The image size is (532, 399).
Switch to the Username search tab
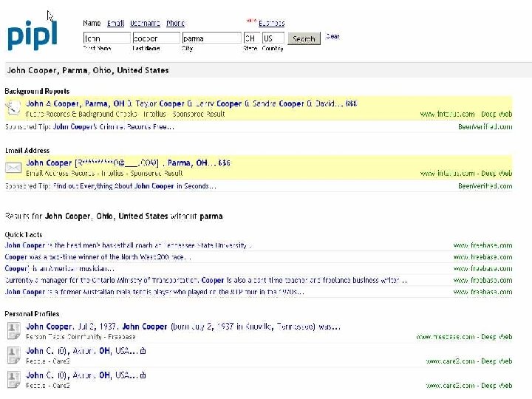[x=145, y=23]
